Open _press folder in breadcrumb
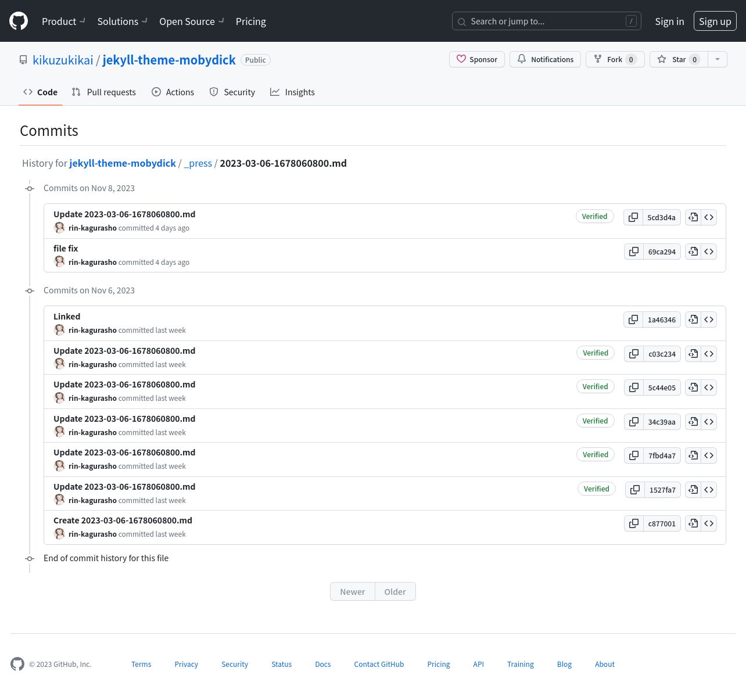The image size is (746, 700). (198, 163)
